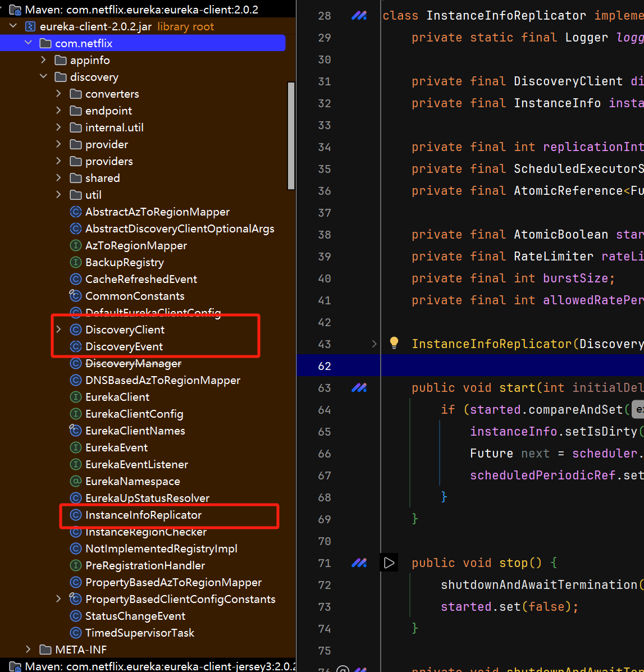Click the eureka-client-2.0.2.jar archive icon

(30, 26)
